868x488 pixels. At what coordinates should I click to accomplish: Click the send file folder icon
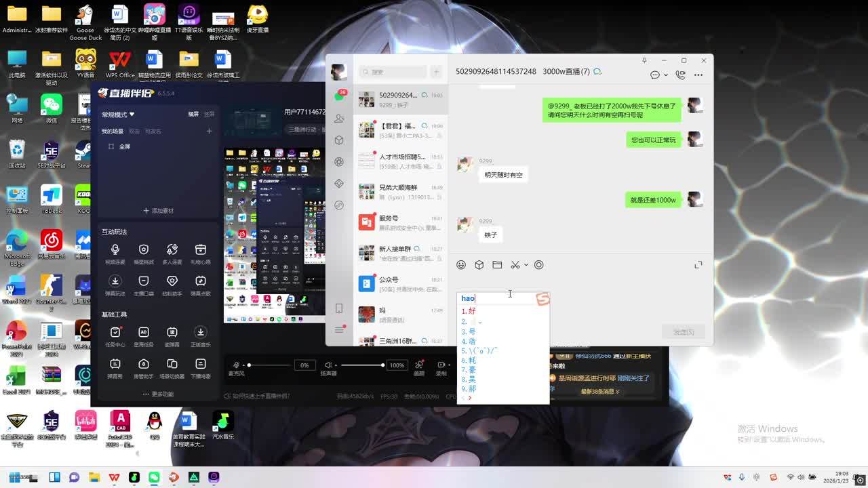[x=497, y=265]
